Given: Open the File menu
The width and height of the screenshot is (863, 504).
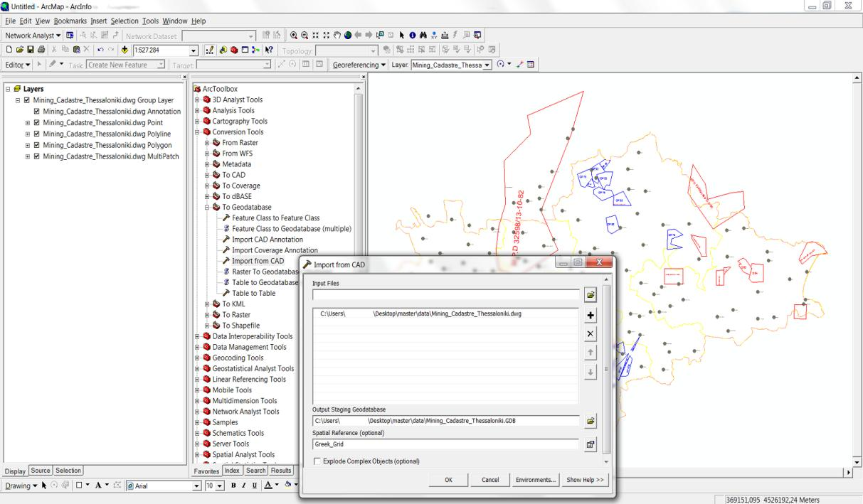Looking at the screenshot, I should [9, 21].
